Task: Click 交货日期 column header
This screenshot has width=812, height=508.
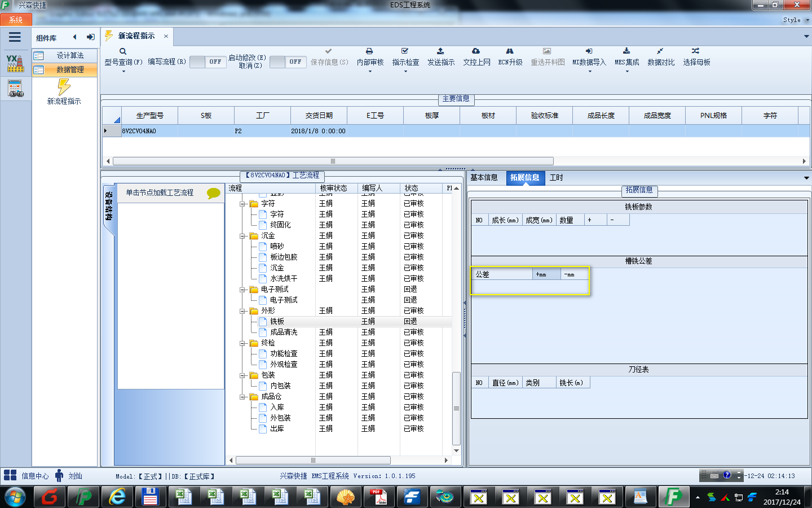Action: (319, 115)
